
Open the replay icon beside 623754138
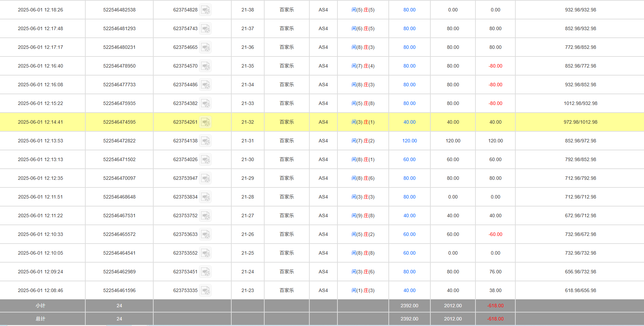[206, 141]
